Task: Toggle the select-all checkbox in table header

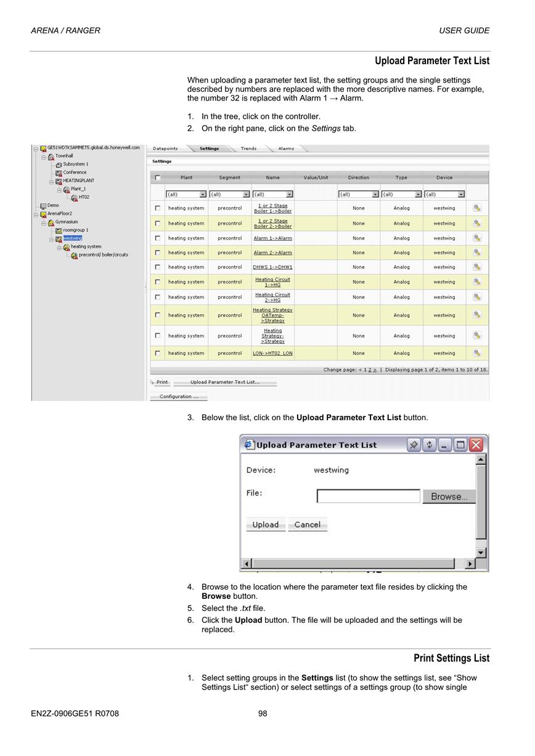Action: point(158,178)
